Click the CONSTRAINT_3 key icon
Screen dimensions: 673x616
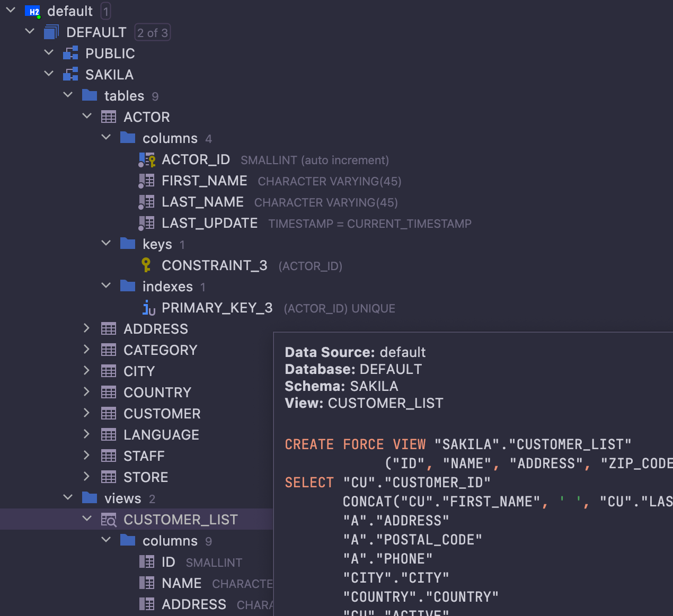[x=146, y=265]
